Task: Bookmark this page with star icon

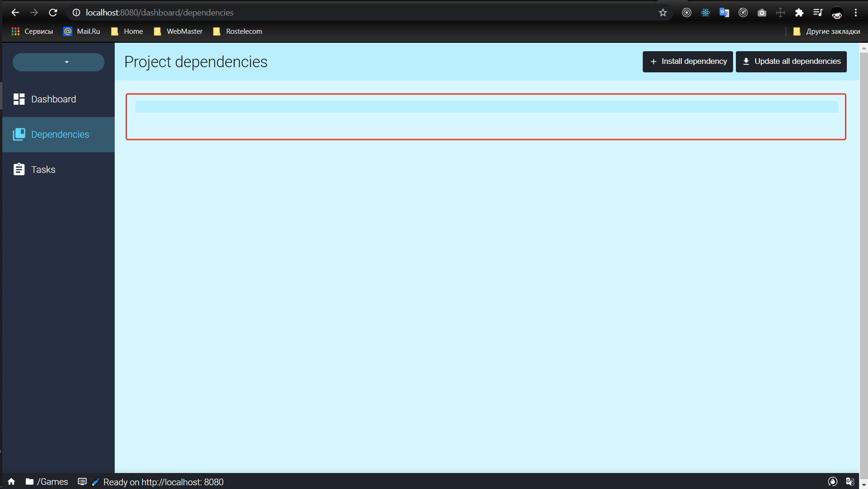Action: tap(663, 13)
